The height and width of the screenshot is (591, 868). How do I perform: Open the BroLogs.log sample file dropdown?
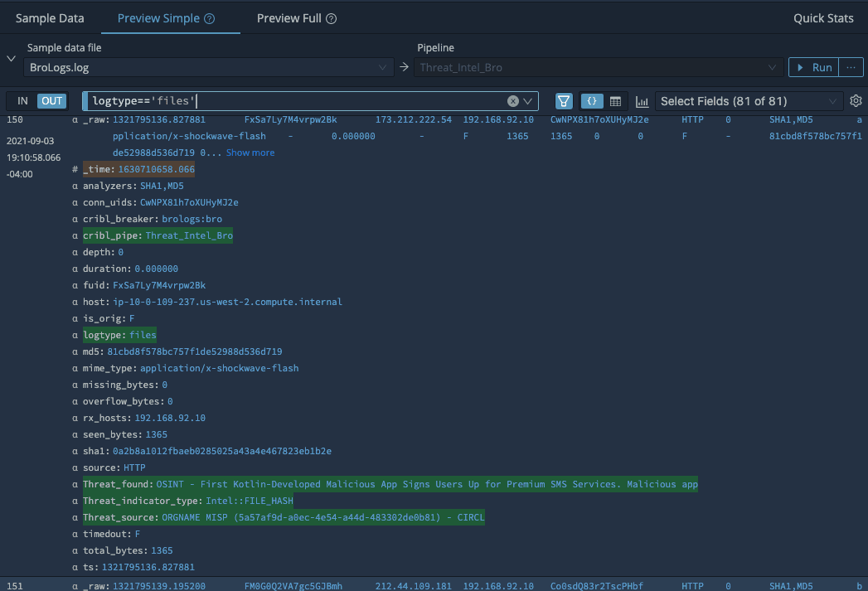point(207,67)
